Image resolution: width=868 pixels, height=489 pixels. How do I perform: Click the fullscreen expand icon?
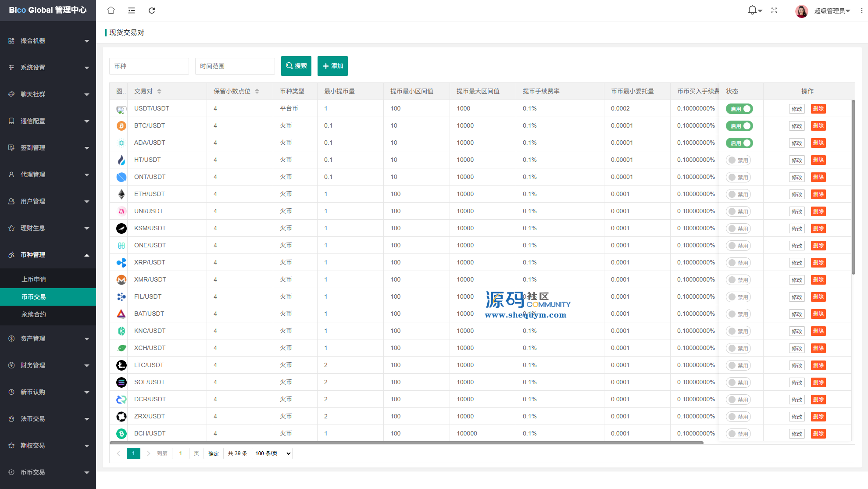774,10
